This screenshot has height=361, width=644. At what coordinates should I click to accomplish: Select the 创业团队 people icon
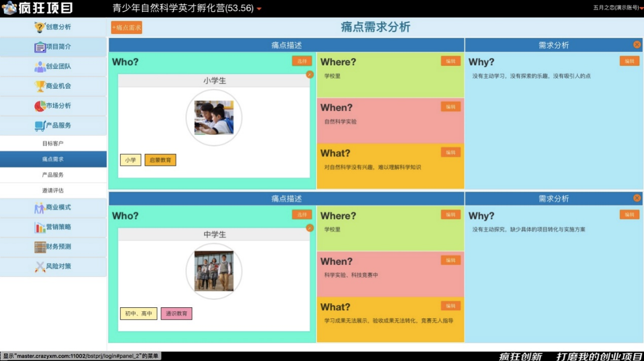click(x=40, y=67)
